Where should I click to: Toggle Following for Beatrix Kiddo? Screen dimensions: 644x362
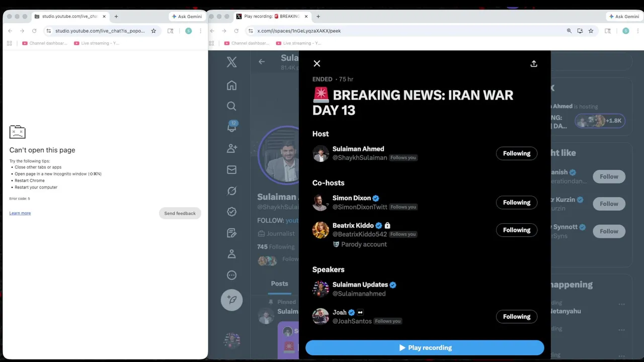(517, 230)
